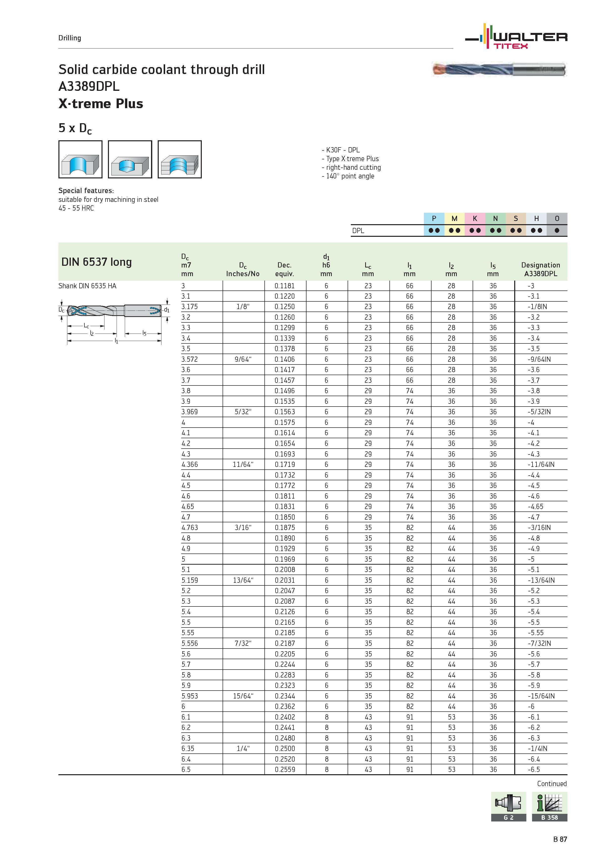Select the through-hole drilling application icon

pyautogui.click(x=80, y=159)
